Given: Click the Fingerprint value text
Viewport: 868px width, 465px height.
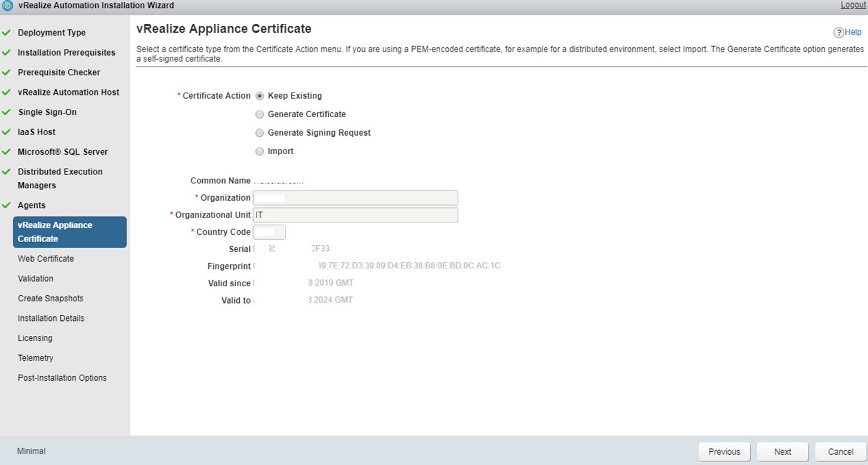Looking at the screenshot, I should click(x=377, y=266).
